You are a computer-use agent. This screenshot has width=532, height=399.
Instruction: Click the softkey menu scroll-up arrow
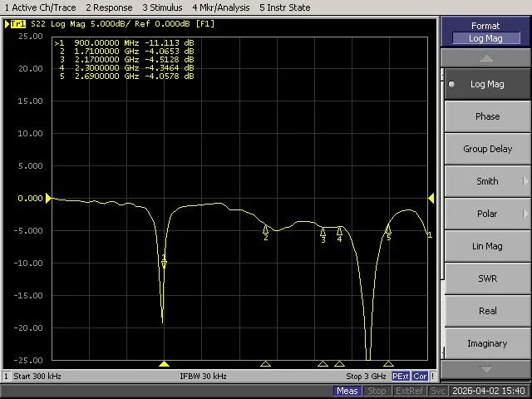485,58
